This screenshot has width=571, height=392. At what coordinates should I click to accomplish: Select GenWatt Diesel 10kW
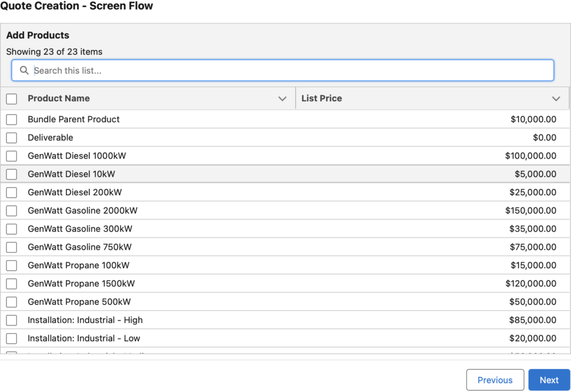11,174
